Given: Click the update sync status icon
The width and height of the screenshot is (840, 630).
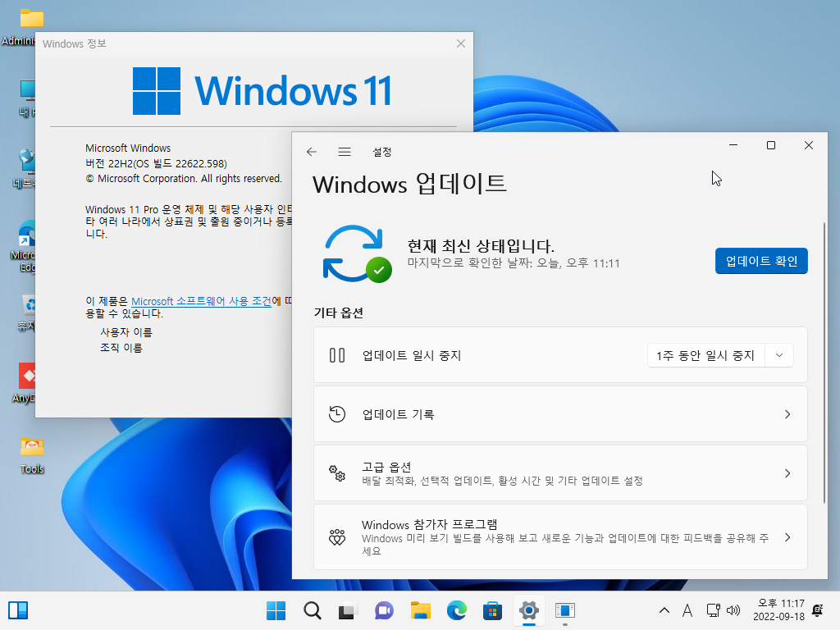Looking at the screenshot, I should pyautogui.click(x=357, y=254).
